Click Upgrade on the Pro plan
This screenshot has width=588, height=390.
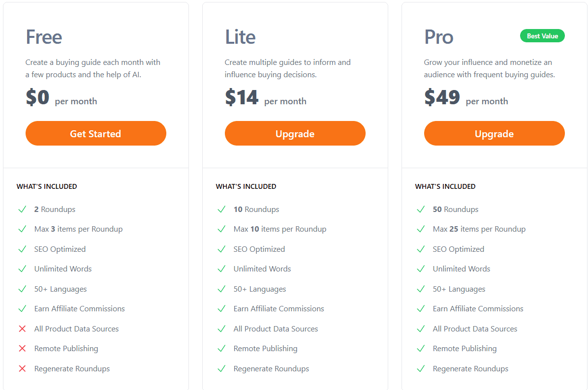[494, 133]
